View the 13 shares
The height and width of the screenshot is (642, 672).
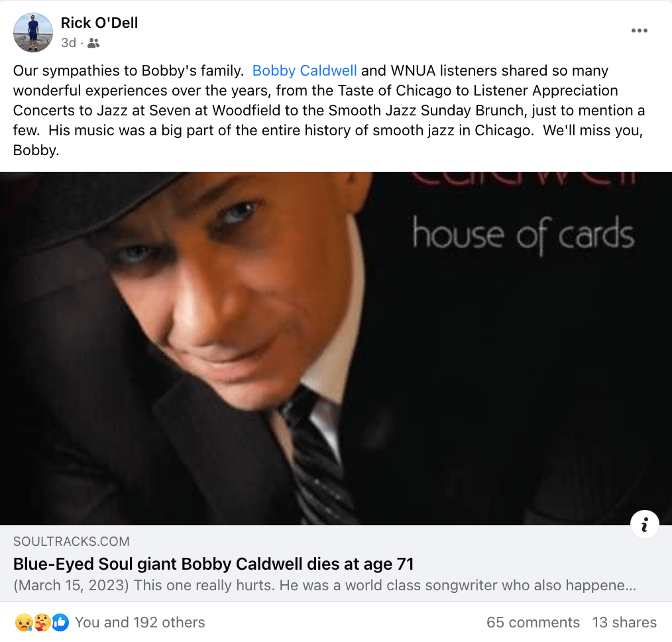coord(624,622)
